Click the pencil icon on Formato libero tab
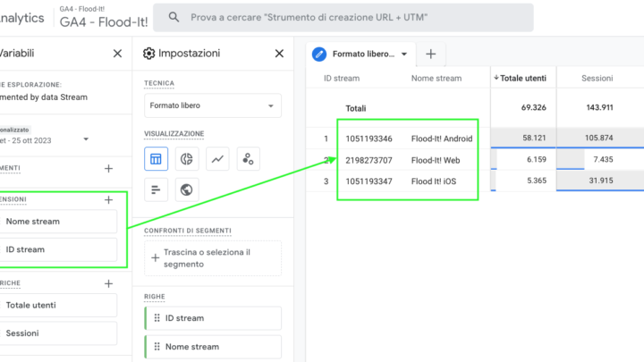644x362 pixels. point(319,54)
